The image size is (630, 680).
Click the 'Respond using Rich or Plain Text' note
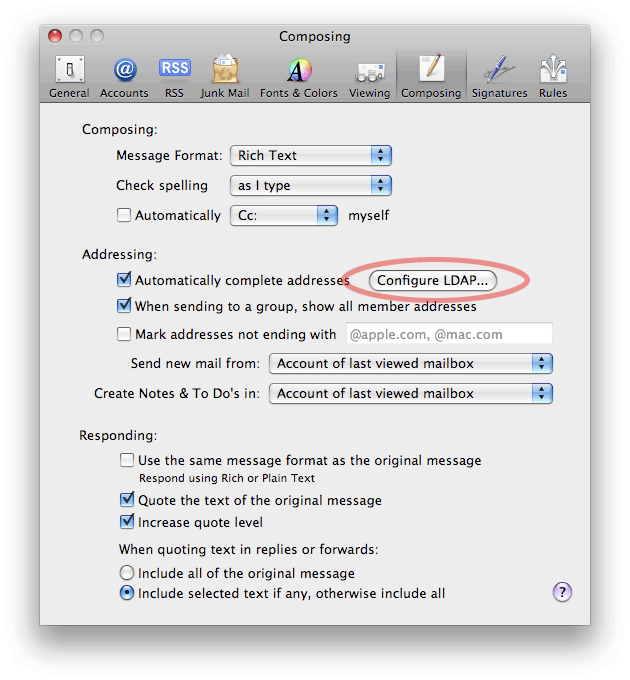pos(227,478)
